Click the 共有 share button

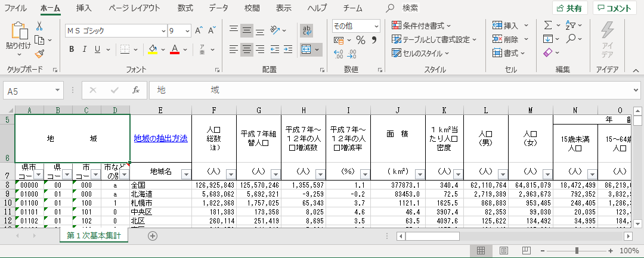(569, 8)
